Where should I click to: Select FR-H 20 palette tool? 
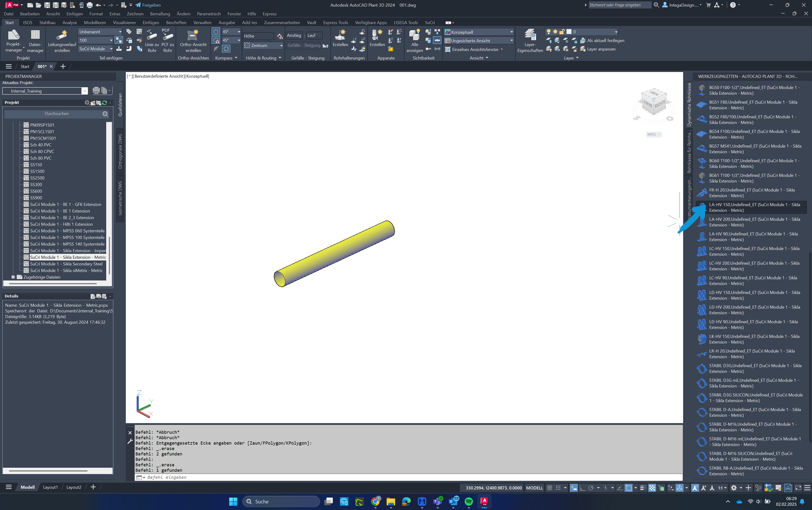[x=752, y=193]
